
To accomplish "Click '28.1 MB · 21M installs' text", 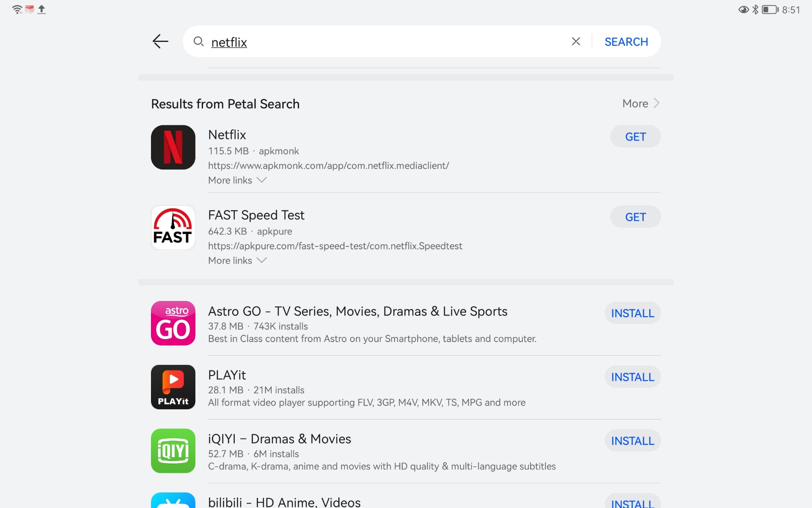I will click(256, 390).
